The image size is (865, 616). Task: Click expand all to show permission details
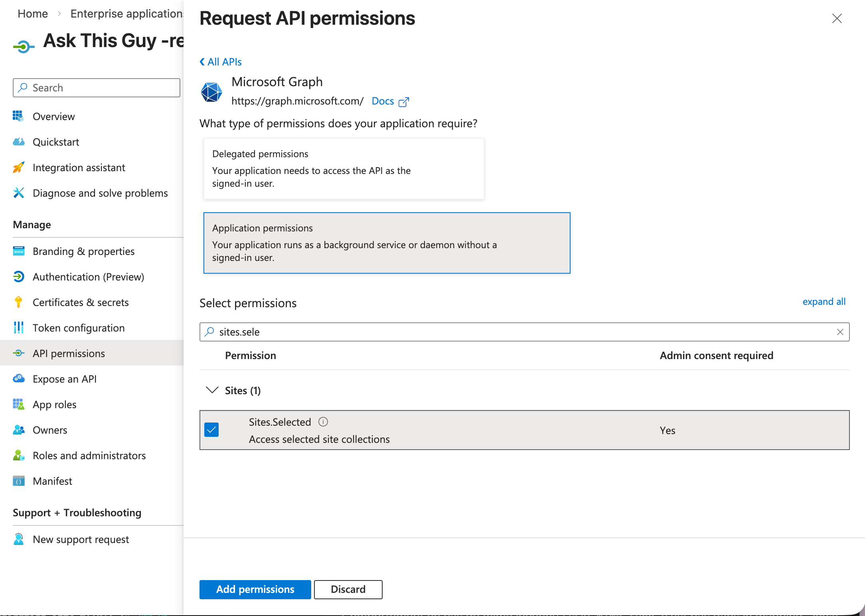pyautogui.click(x=824, y=302)
